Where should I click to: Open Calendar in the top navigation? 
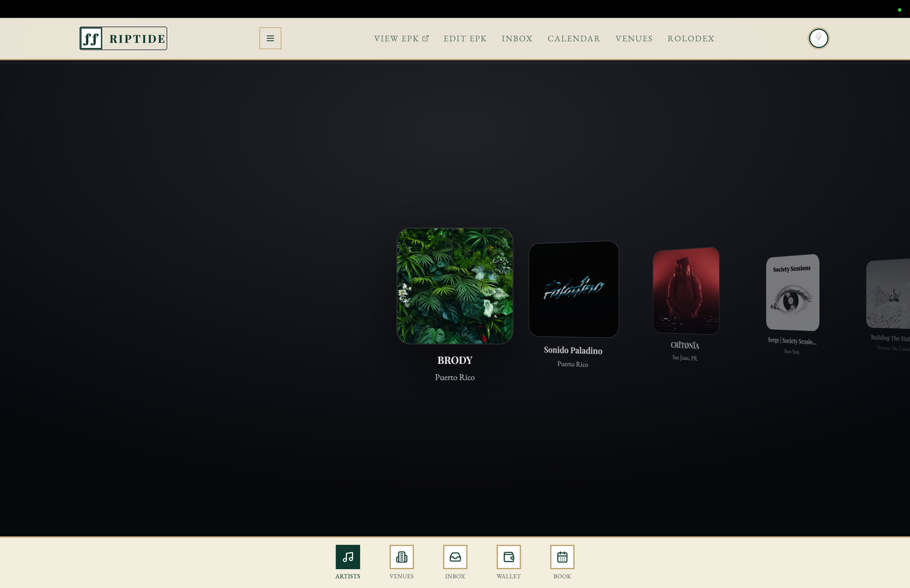(x=574, y=38)
